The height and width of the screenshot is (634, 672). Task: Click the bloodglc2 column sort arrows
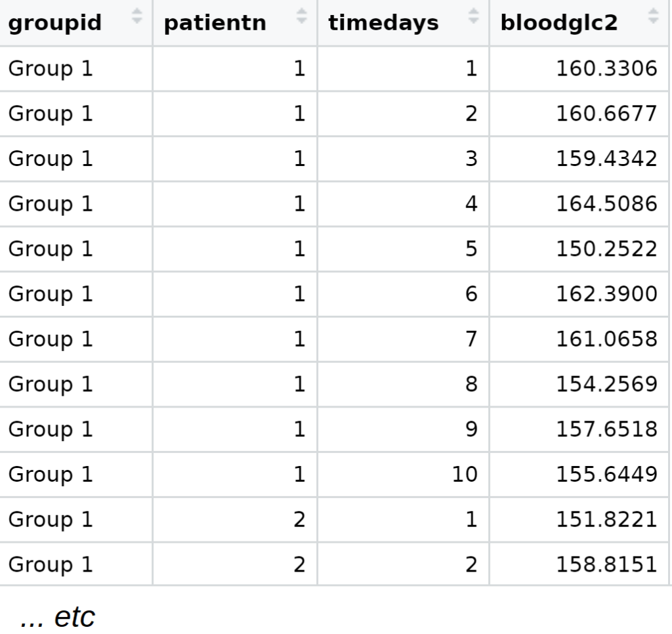point(653,16)
